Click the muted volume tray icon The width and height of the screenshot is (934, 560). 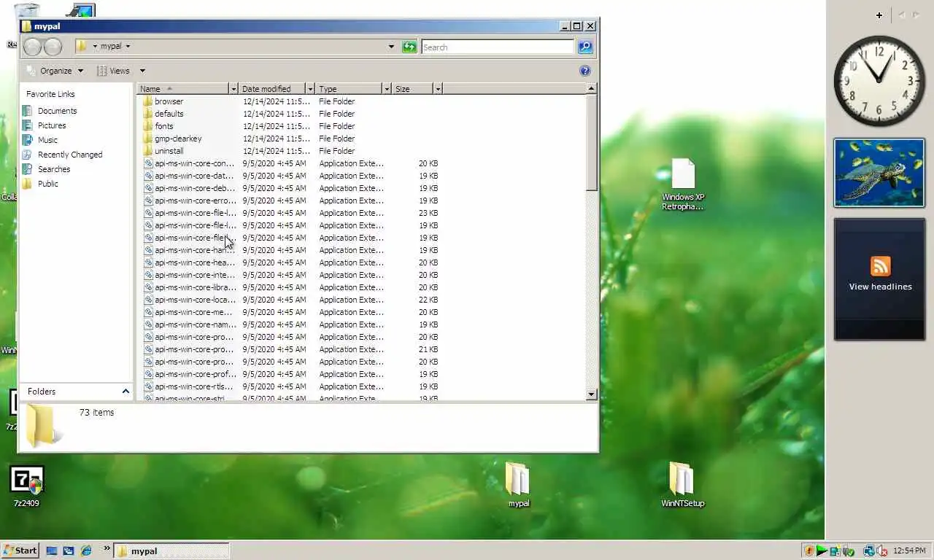pos(881,551)
